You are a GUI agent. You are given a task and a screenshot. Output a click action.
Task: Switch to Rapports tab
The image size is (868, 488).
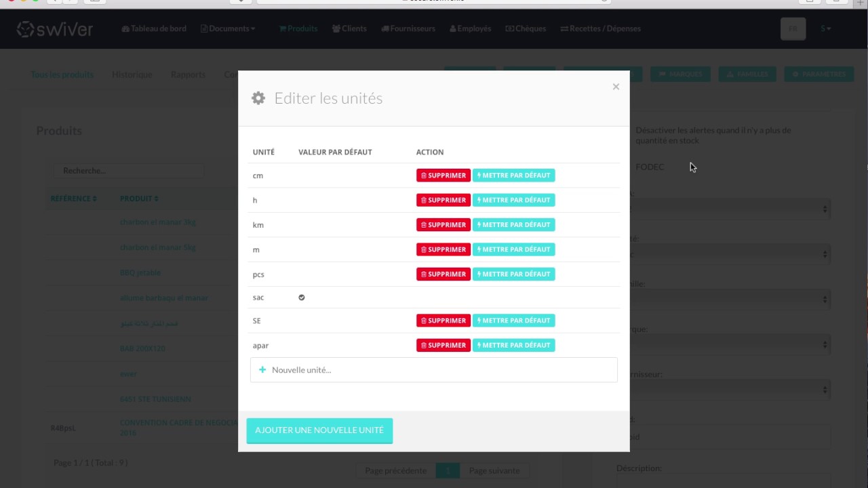188,75
